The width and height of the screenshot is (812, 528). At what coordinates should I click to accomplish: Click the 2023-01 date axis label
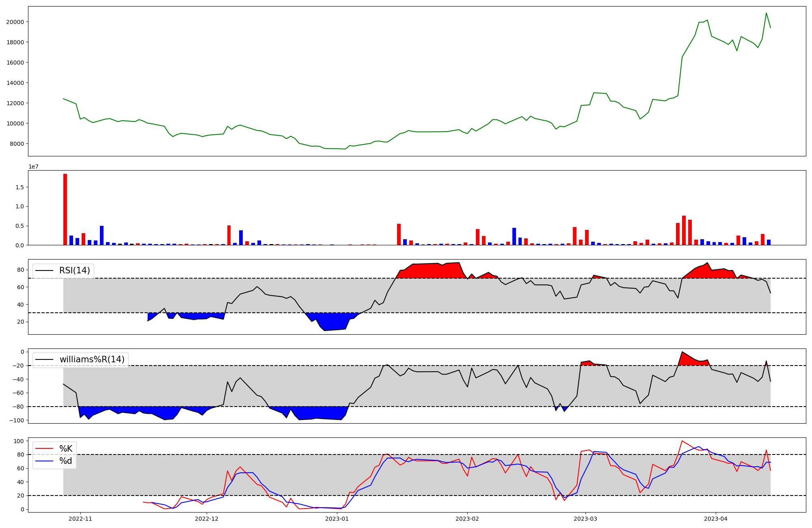coord(337,519)
